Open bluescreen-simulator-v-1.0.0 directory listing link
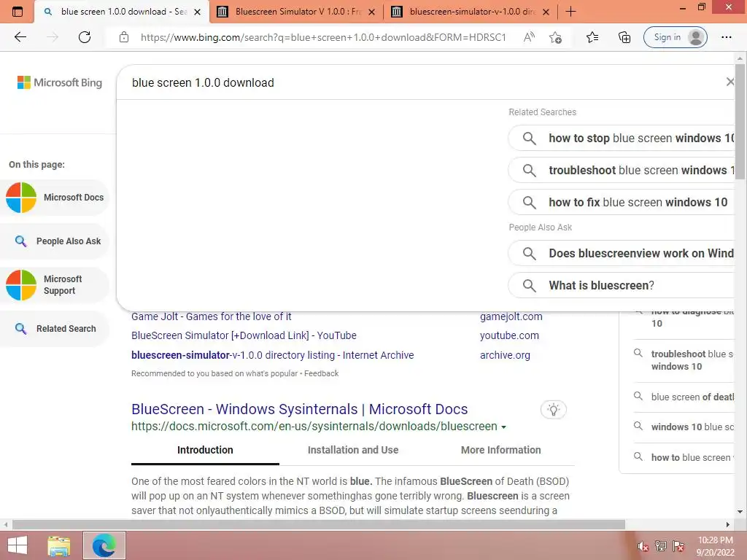Screen dimensions: 747x560 click(x=273, y=355)
